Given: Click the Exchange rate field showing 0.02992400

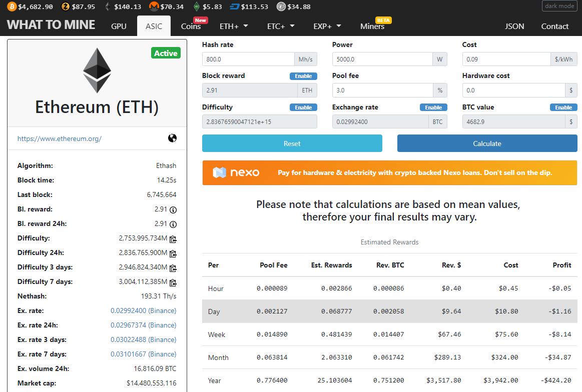Looking at the screenshot, I should click(x=380, y=121).
